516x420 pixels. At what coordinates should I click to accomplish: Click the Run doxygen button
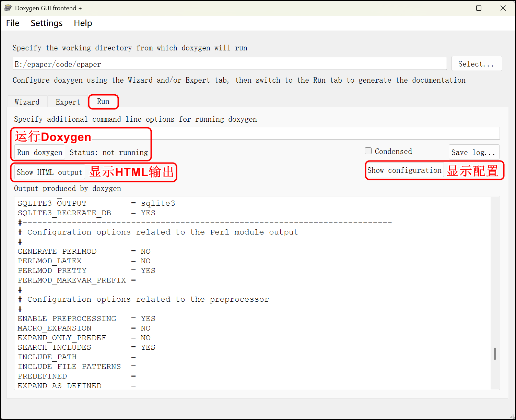39,152
